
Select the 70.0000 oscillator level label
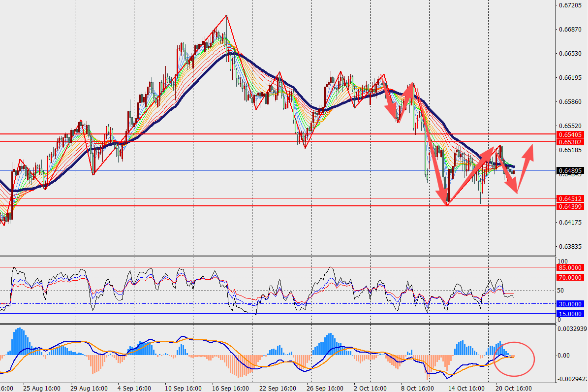[570, 277]
